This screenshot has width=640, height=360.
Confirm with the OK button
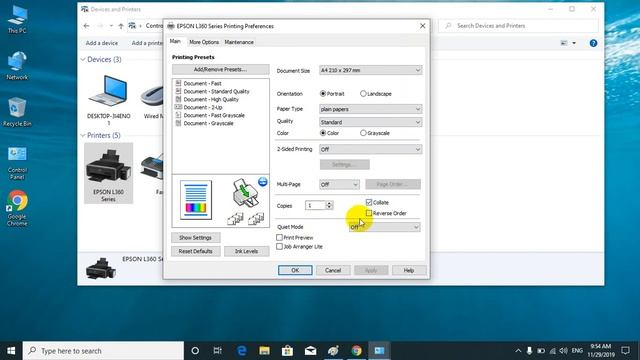click(295, 270)
